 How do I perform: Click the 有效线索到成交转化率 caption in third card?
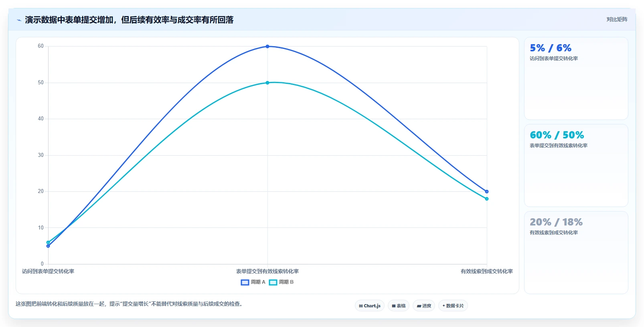coord(554,233)
